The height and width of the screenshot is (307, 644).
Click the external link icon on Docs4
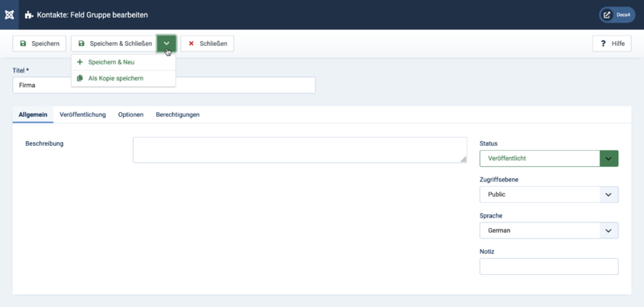click(x=607, y=15)
